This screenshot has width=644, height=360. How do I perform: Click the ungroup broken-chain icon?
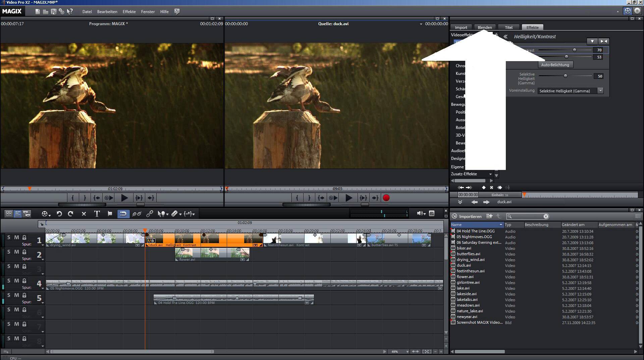coord(137,214)
